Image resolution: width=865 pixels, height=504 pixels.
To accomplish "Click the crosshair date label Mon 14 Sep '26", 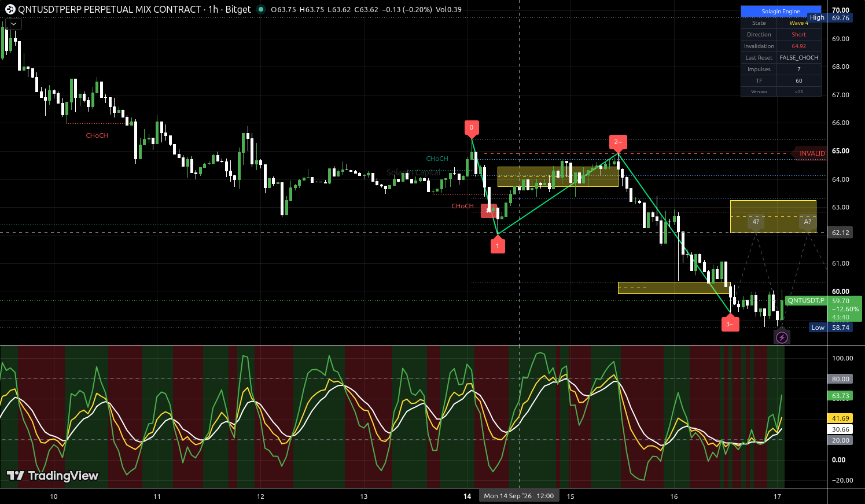I will click(519, 496).
